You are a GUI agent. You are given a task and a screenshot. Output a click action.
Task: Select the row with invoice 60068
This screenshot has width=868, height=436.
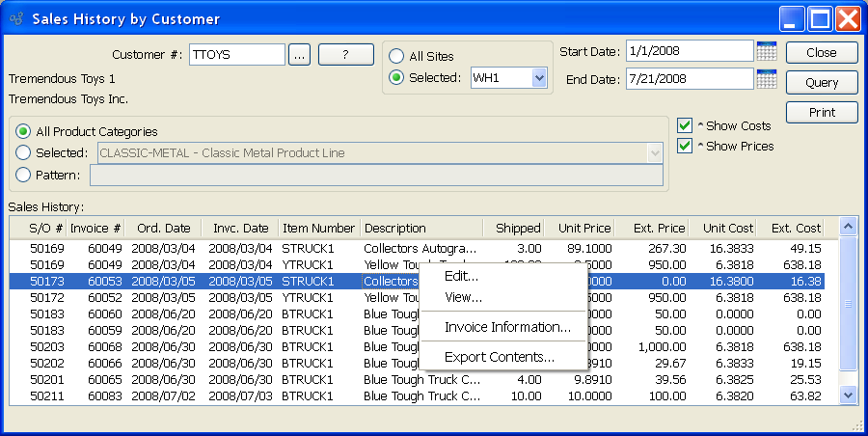pyautogui.click(x=417, y=347)
